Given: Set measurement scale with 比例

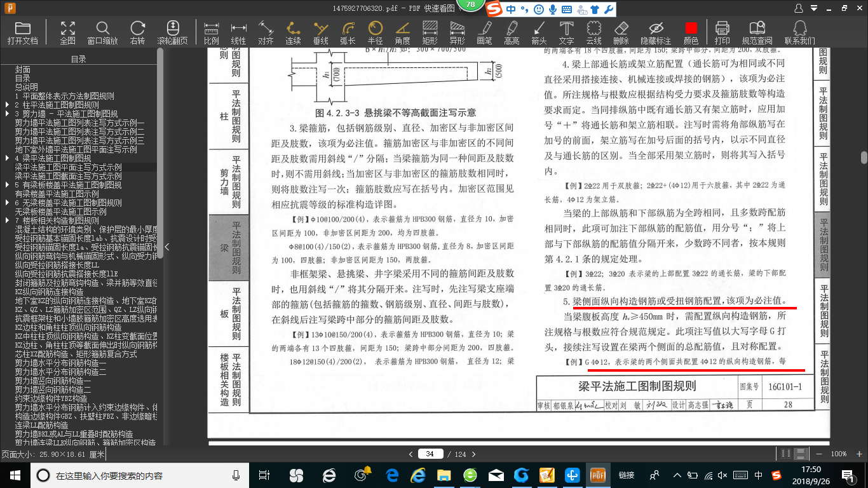Looking at the screenshot, I should point(211,32).
